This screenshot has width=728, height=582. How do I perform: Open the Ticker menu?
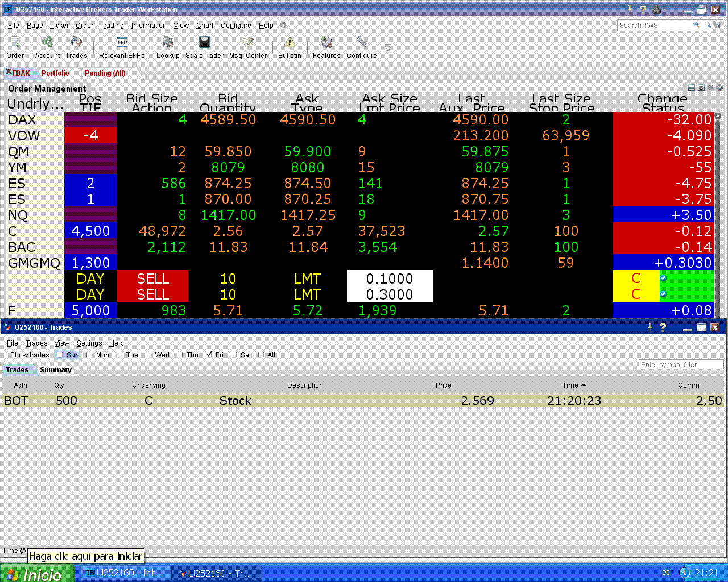[x=59, y=26]
